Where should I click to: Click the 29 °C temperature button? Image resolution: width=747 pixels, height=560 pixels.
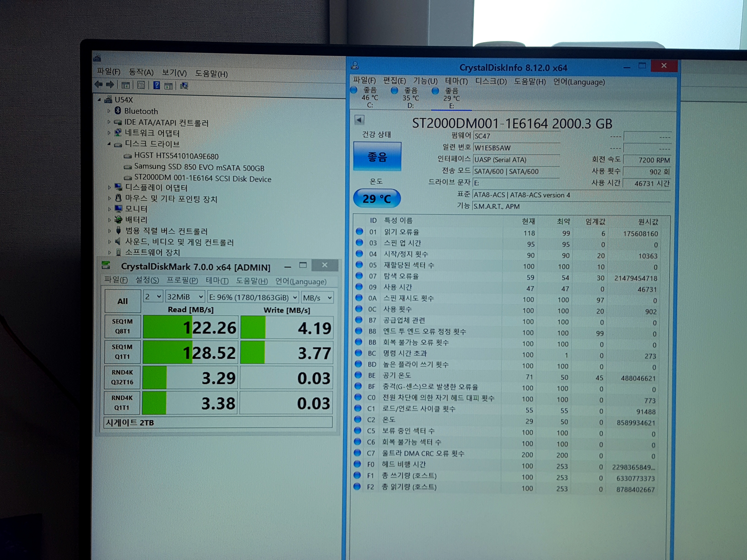click(377, 199)
